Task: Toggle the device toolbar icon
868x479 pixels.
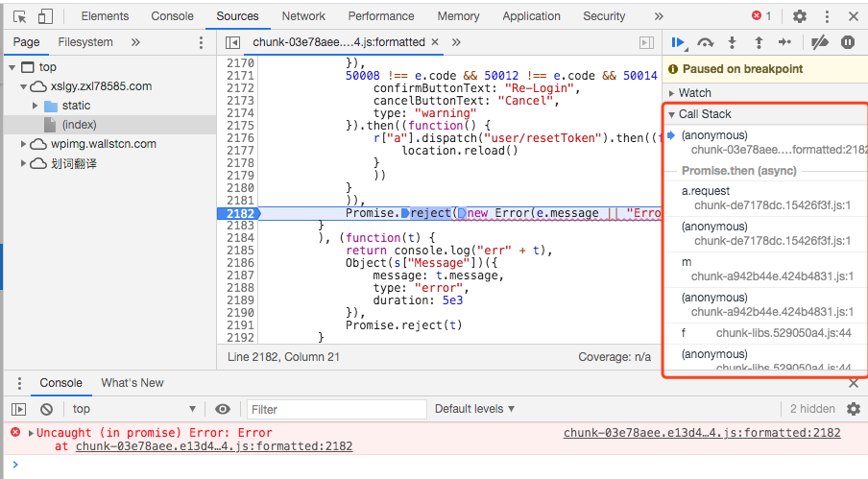Action: 45,16
